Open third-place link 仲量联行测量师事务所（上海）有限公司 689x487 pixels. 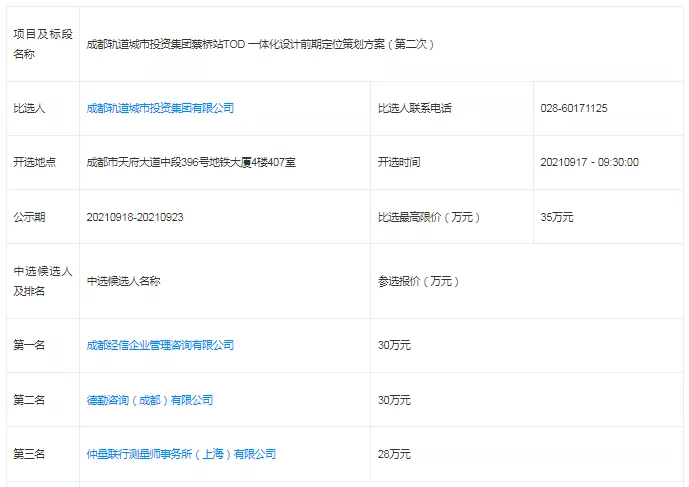181,454
